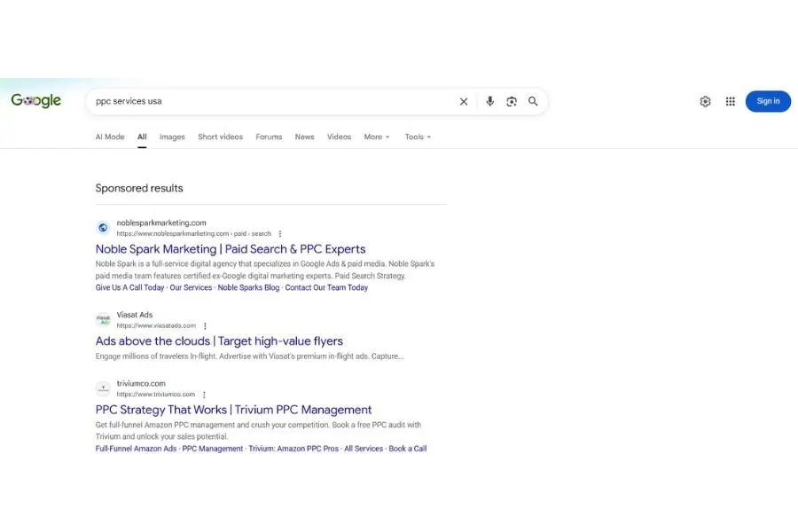Open the Google apps grid icon
The width and height of the screenshot is (798, 532).
tap(731, 101)
